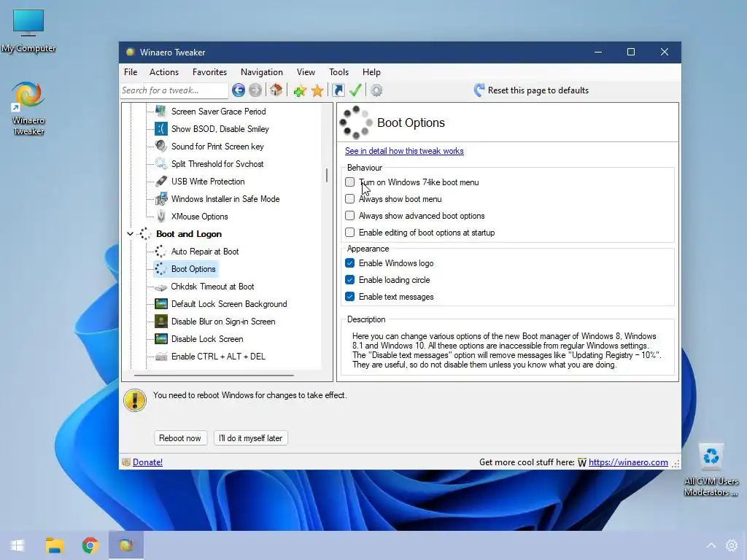This screenshot has width=747, height=560.
Task: Focus the Search for a tweak field
Action: click(174, 90)
